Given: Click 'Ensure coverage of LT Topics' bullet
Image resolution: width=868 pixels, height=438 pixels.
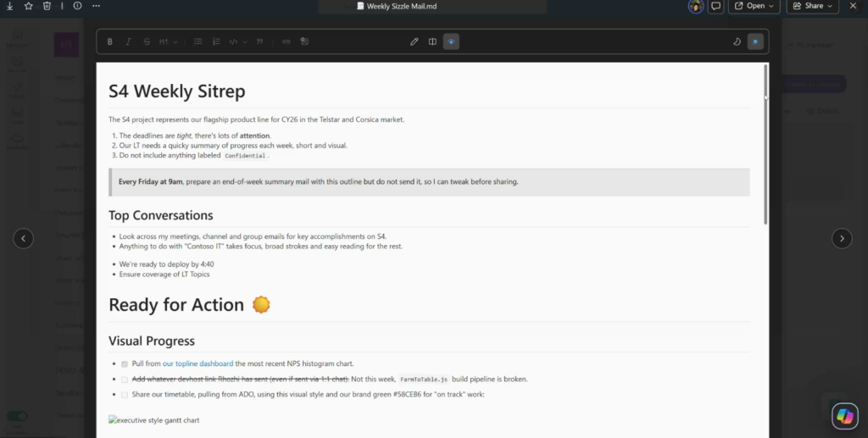Looking at the screenshot, I should [x=164, y=274].
